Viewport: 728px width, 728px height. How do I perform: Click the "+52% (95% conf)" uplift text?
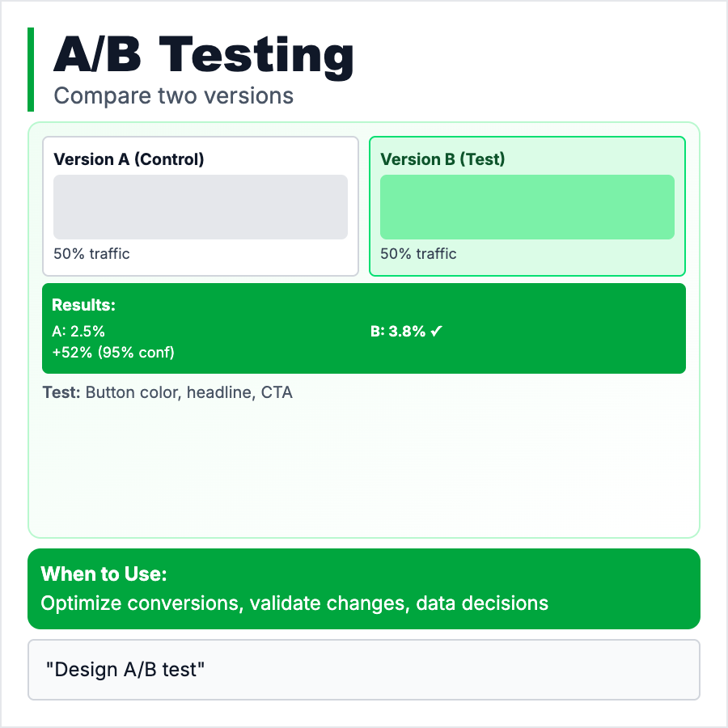(113, 353)
